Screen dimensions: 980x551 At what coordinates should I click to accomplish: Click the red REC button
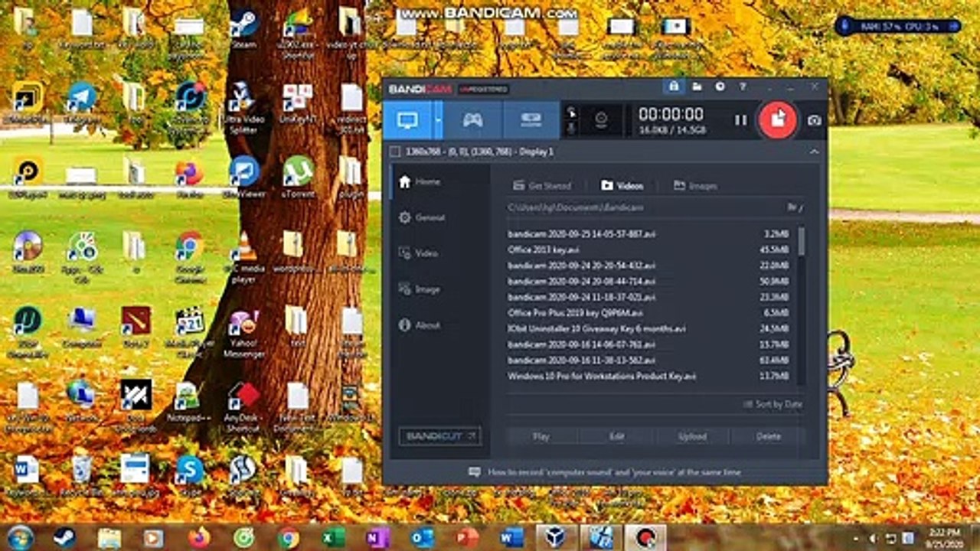point(778,119)
